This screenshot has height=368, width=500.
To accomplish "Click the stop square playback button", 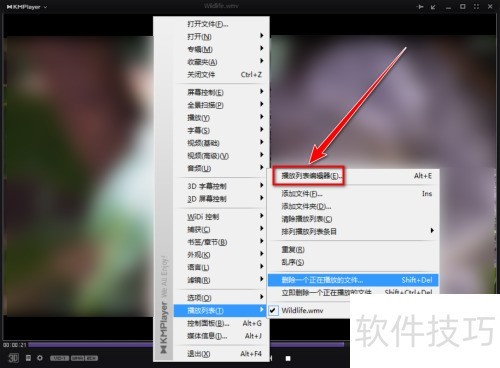I will (x=288, y=358).
